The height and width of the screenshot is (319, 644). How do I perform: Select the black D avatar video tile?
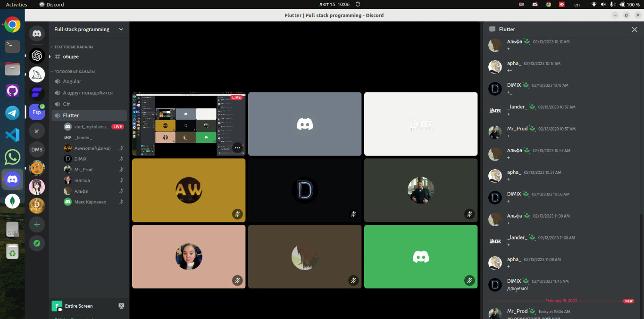pos(305,190)
